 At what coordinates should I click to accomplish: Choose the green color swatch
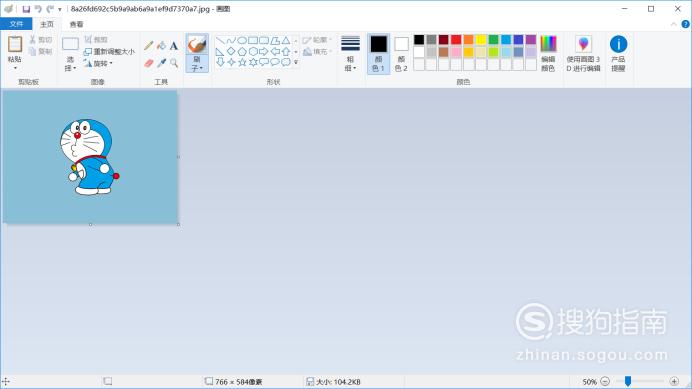coord(493,40)
